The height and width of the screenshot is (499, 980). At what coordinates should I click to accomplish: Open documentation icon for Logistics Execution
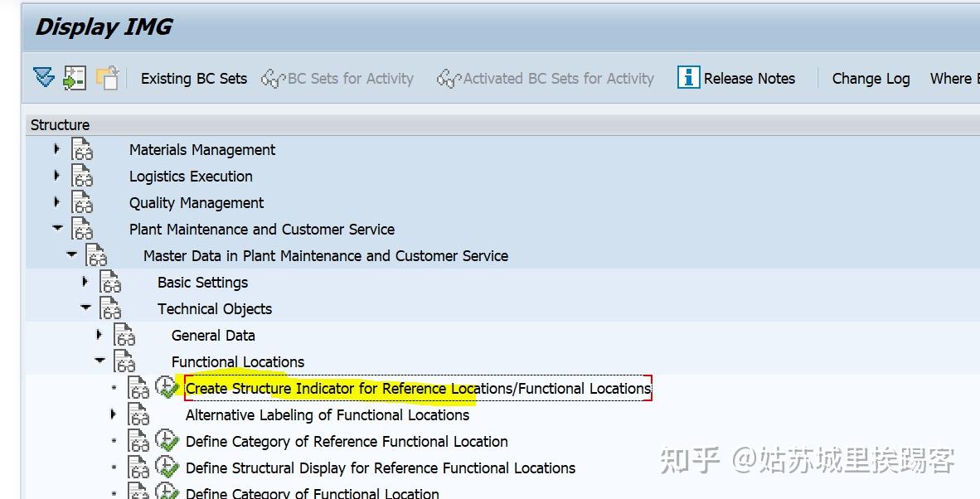tap(82, 176)
